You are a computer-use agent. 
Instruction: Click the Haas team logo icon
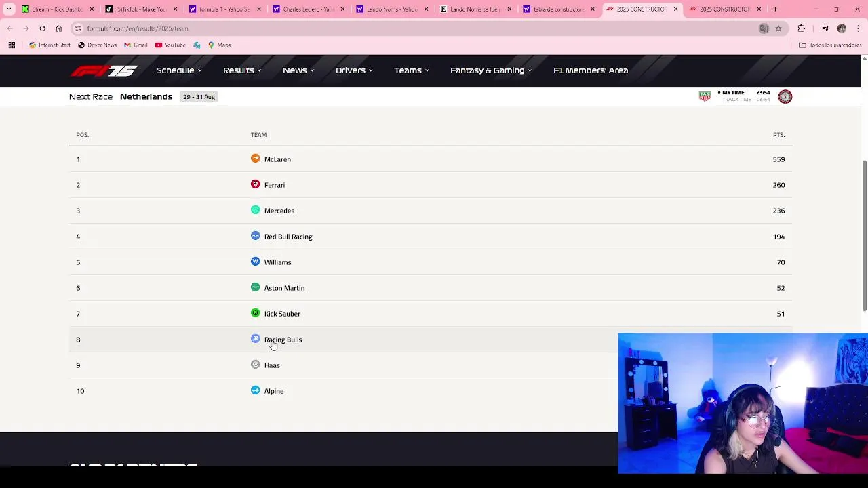pyautogui.click(x=255, y=365)
